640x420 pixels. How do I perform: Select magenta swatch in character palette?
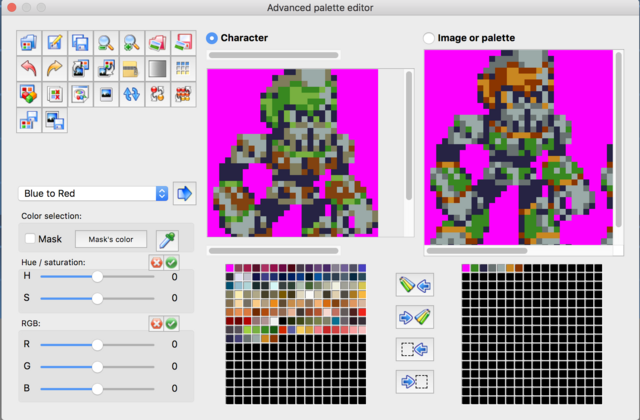(x=229, y=268)
